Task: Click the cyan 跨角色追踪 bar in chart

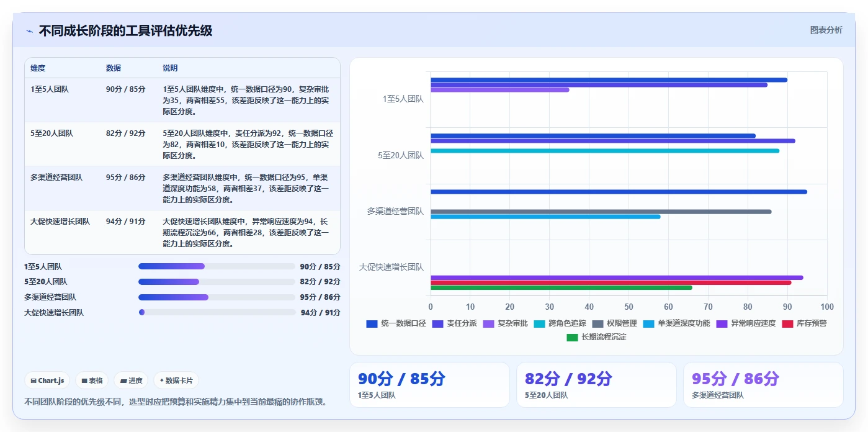Action: click(605, 151)
